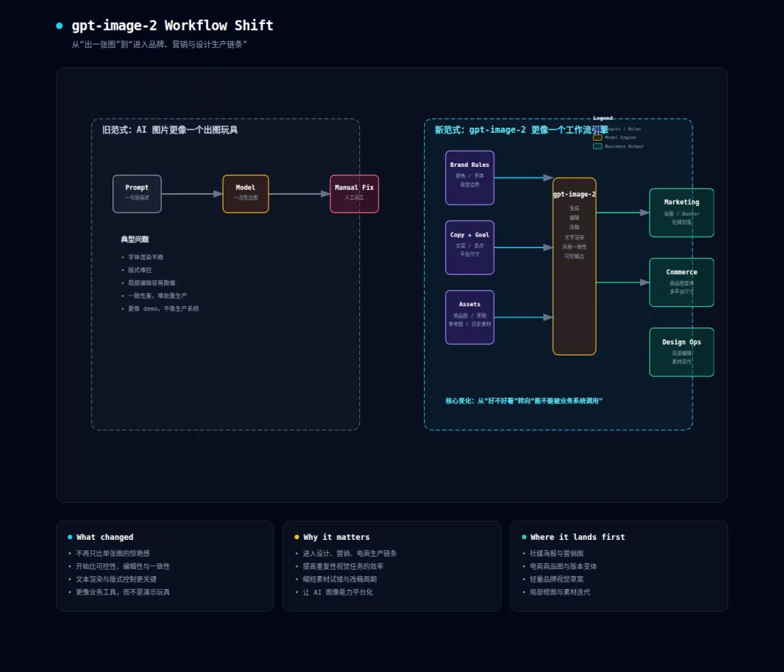
Task: Click the "核心变化" summary line
Action: click(x=524, y=401)
